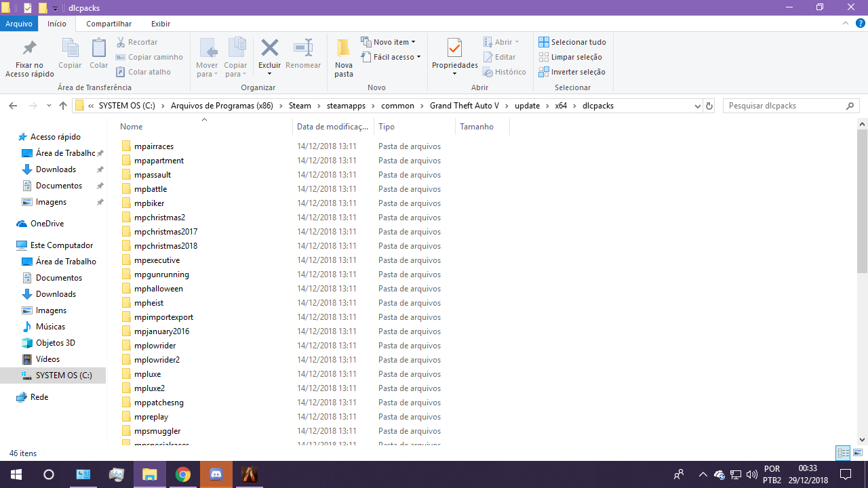
Task: Click the Excluir (delete) icon in ribbon
Action: 269,49
